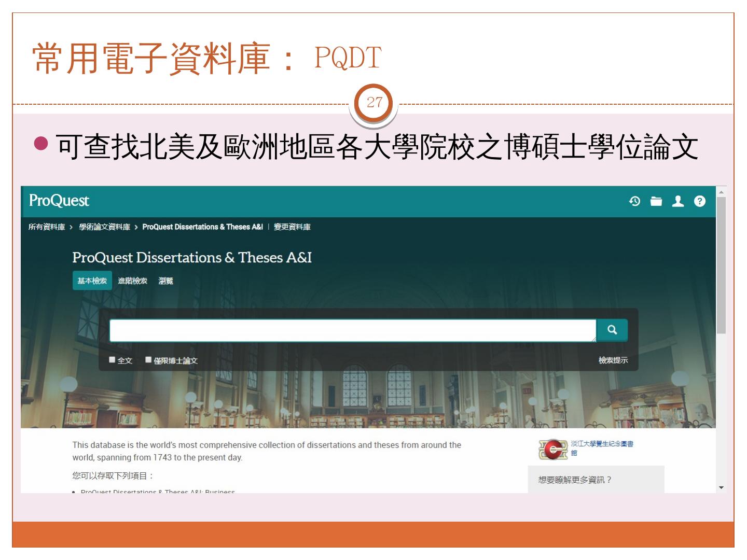The image size is (747, 560).
Task: Open the help question mark icon
Action: pyautogui.click(x=700, y=201)
